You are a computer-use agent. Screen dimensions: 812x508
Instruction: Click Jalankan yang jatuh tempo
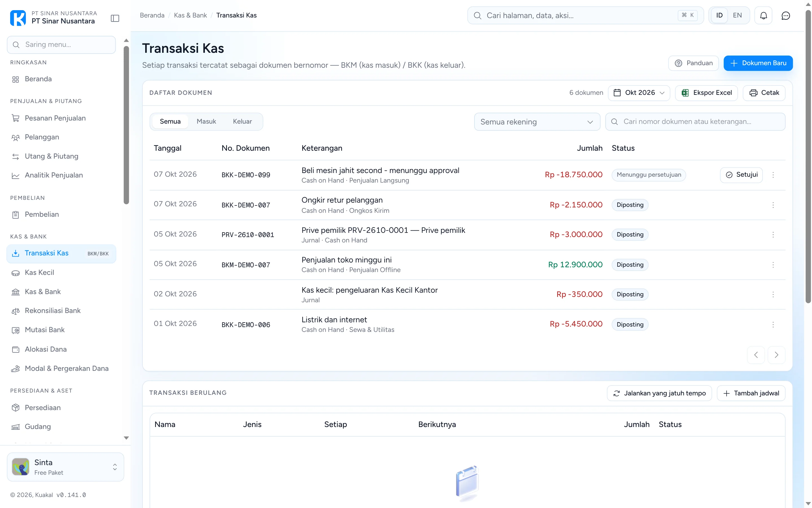coord(659,393)
